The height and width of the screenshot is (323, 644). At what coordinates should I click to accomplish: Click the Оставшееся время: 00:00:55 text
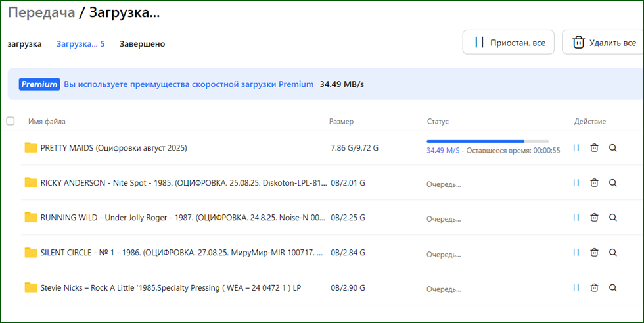point(513,151)
